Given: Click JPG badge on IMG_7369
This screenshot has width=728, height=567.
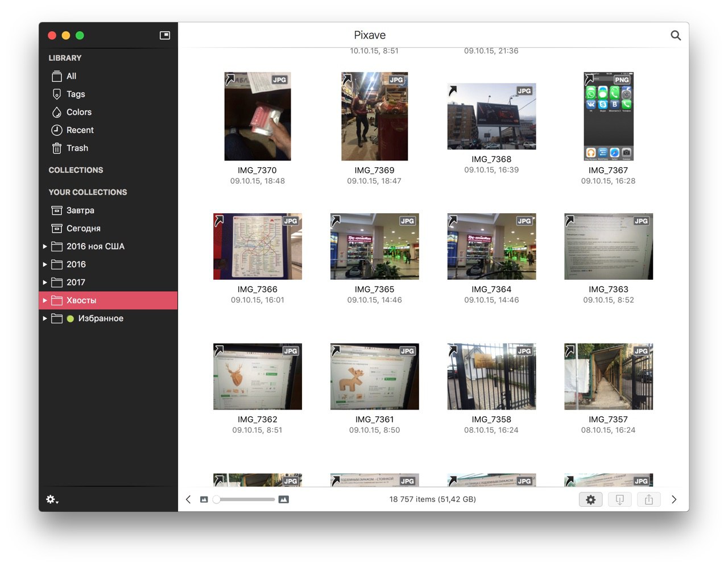Looking at the screenshot, I should coord(396,80).
